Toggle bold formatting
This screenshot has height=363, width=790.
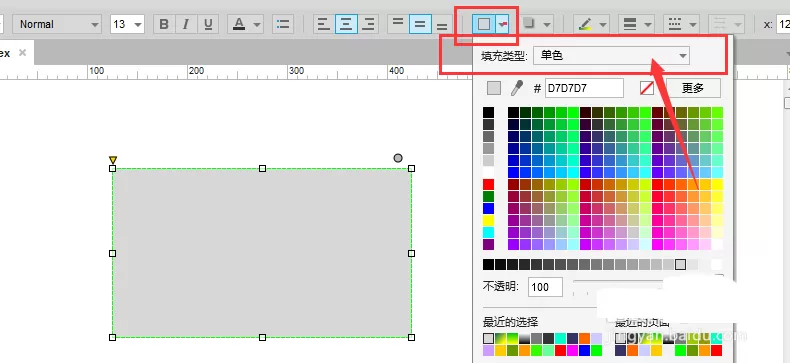pos(164,24)
